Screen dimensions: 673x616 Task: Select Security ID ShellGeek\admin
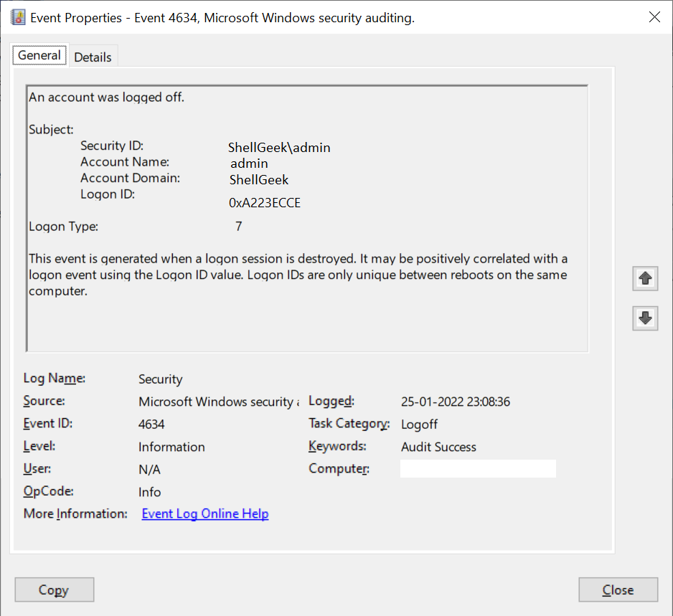pos(279,147)
